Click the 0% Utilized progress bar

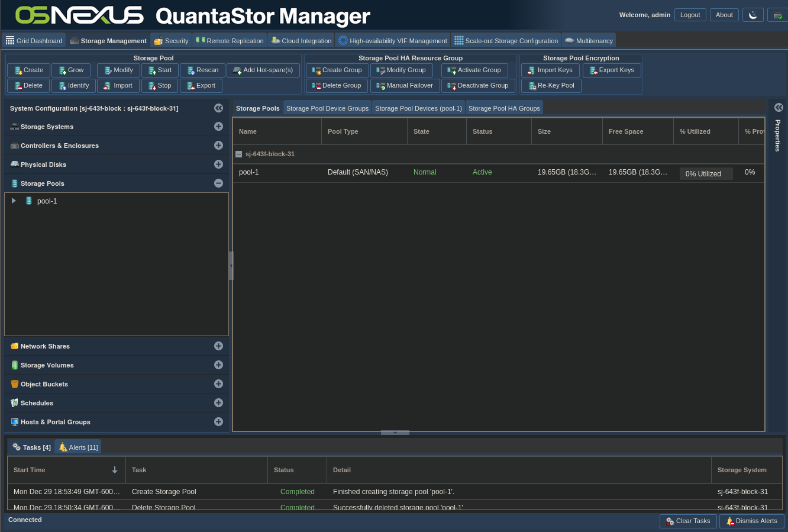[x=706, y=173]
